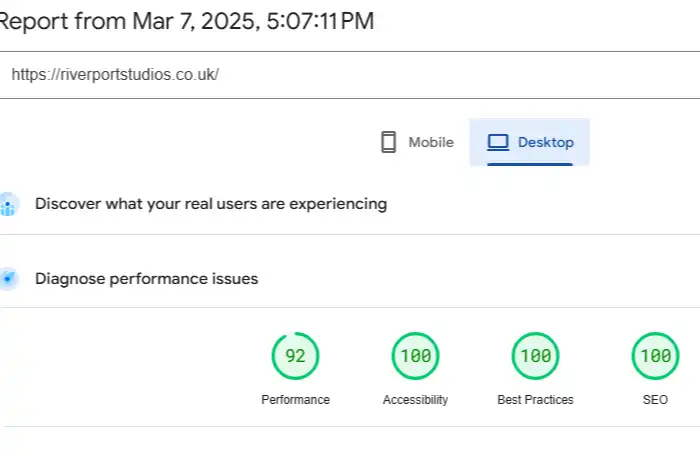Screen dimensions: 700x456
Task: Select the Performance score circle showing 92
Action: pyautogui.click(x=295, y=356)
